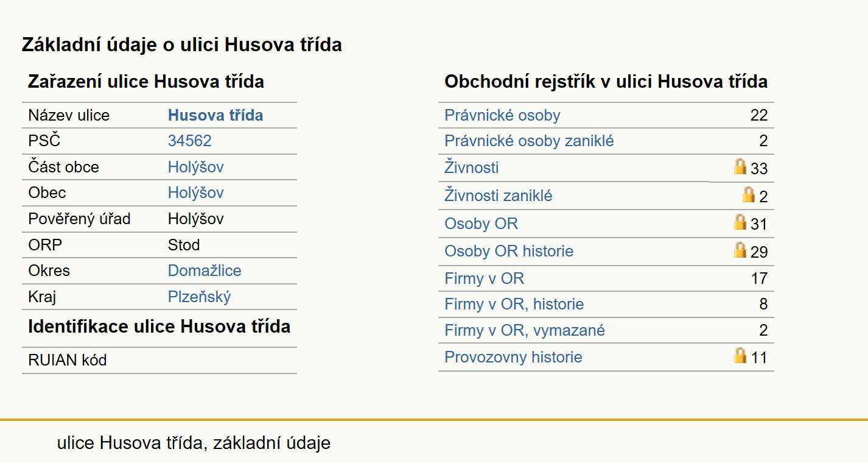Open the Domažlice district link
The image size is (868, 463).
pyautogui.click(x=205, y=270)
